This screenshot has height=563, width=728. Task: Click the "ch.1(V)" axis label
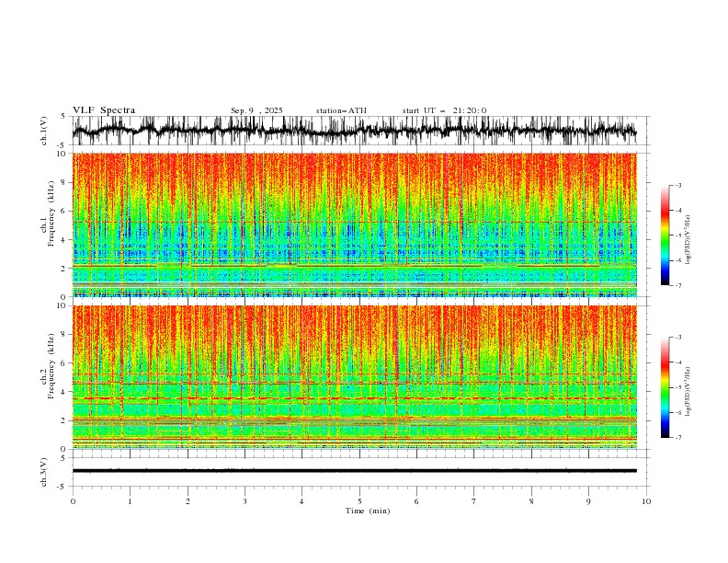[x=44, y=131]
